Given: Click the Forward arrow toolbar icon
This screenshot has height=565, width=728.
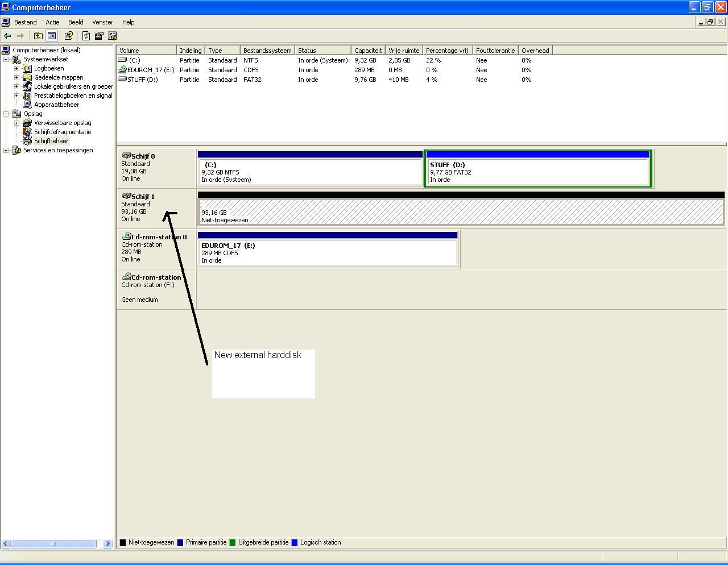Looking at the screenshot, I should coord(20,36).
